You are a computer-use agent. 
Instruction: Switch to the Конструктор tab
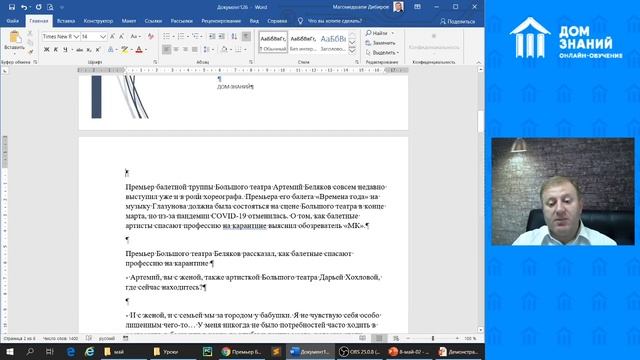pos(98,21)
